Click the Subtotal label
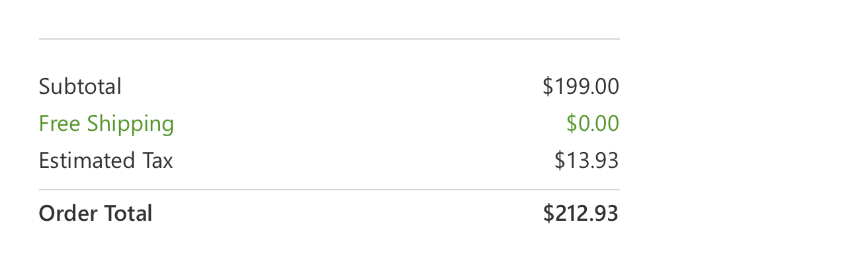Viewport: 868px width, 275px height. click(80, 87)
